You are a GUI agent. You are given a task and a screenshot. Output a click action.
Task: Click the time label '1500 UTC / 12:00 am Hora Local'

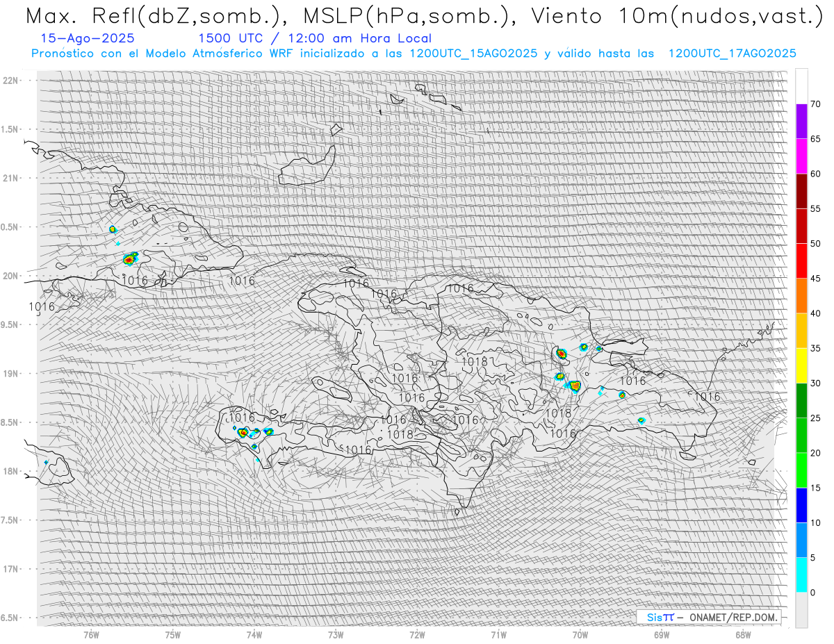tap(315, 38)
